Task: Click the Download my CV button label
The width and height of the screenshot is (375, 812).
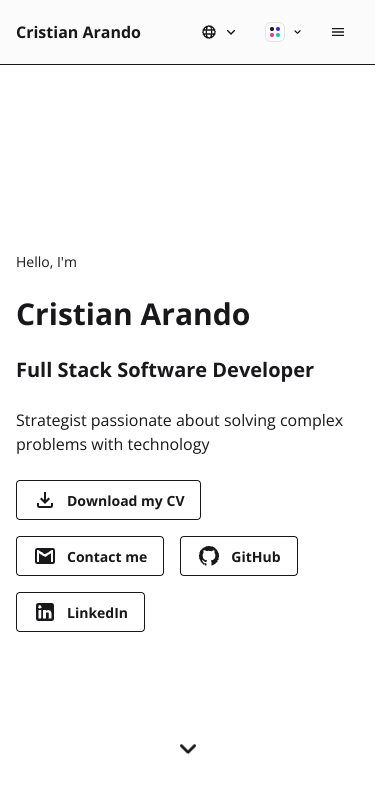Action: 126,501
